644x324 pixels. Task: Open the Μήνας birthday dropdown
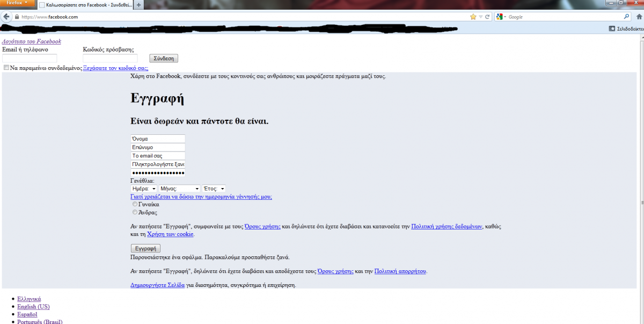click(x=179, y=189)
